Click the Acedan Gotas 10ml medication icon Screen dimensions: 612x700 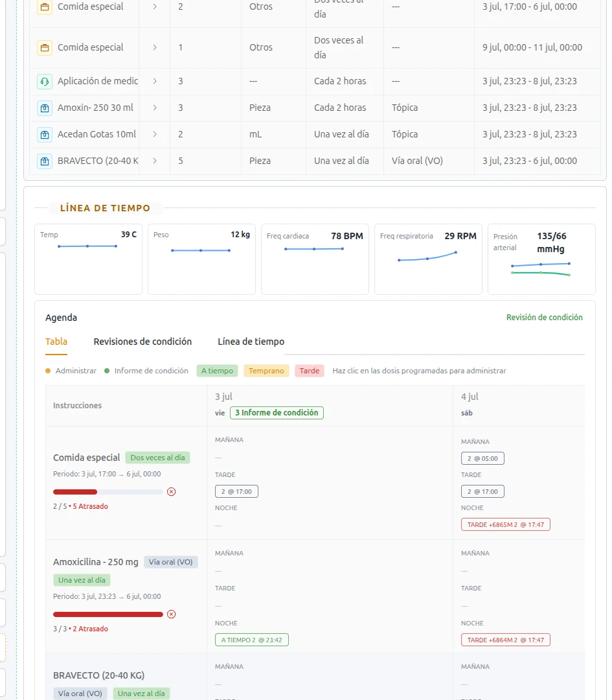[45, 134]
